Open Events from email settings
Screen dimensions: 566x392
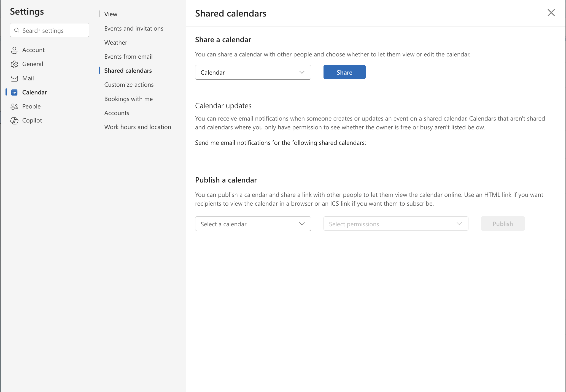[128, 56]
